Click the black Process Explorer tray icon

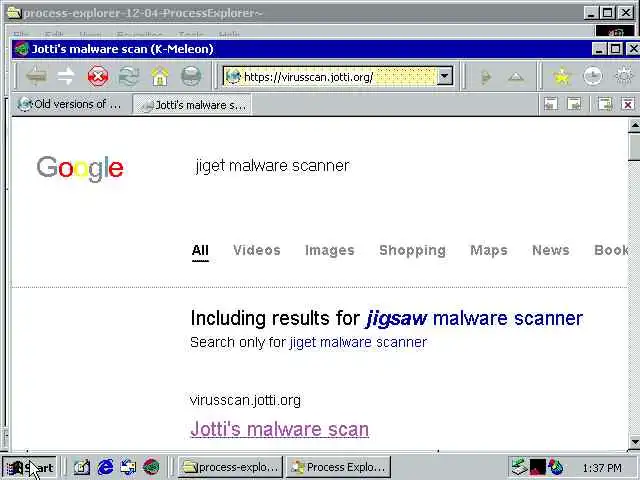click(538, 467)
